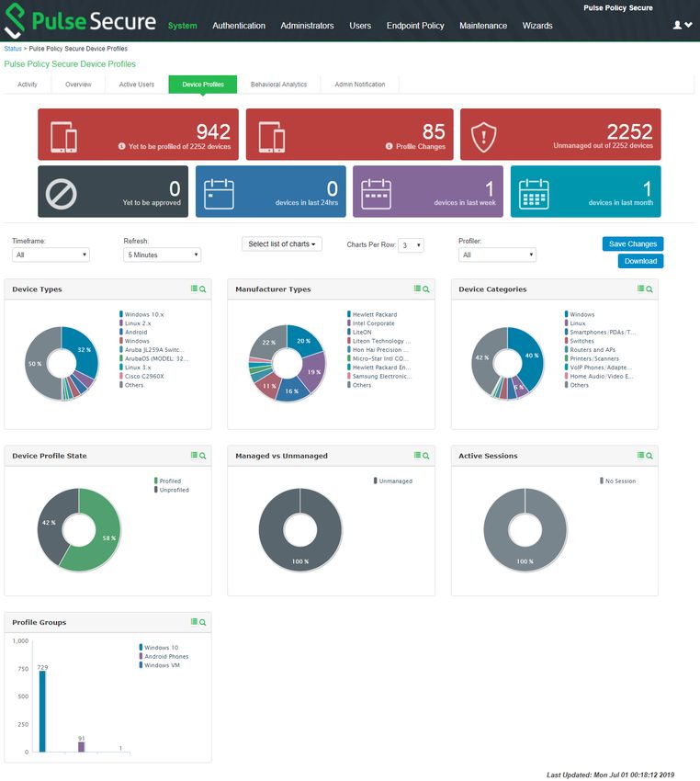The width and height of the screenshot is (700, 781).
Task: Switch to the Behavioral Analytics tab
Action: point(278,85)
